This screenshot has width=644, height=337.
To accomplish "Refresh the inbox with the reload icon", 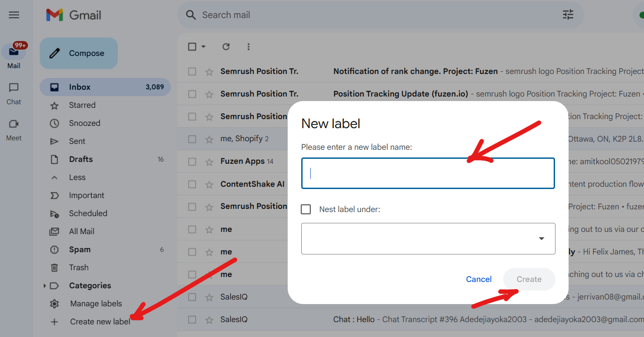I will point(226,46).
